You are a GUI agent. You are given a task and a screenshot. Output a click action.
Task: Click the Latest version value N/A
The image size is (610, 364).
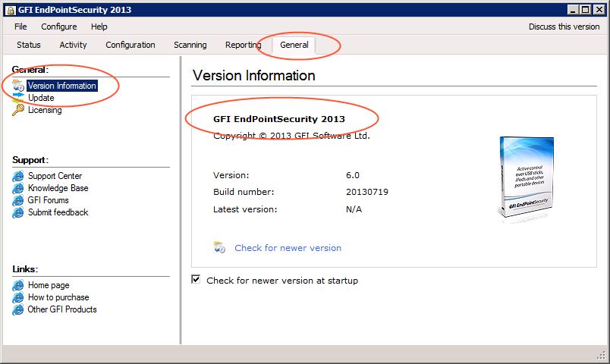pyautogui.click(x=354, y=209)
